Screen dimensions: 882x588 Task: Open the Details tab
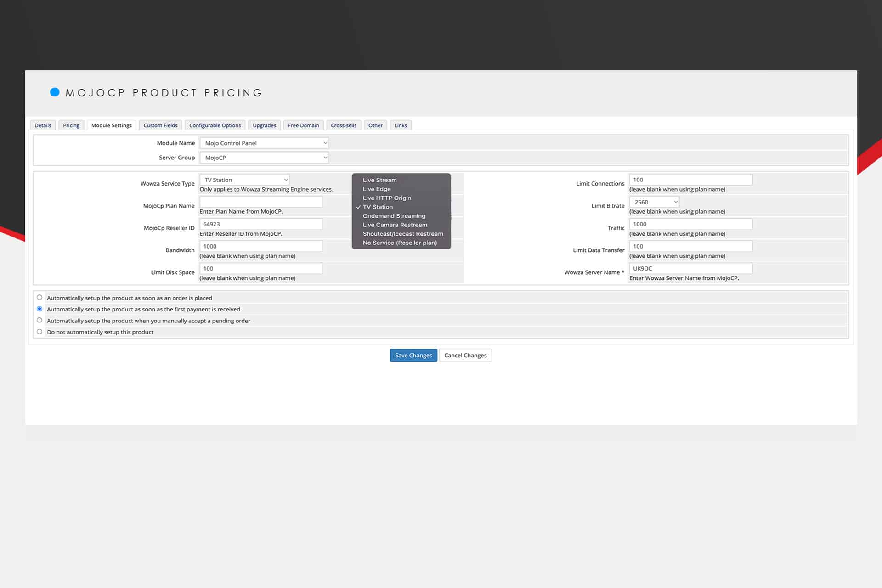[x=43, y=125]
